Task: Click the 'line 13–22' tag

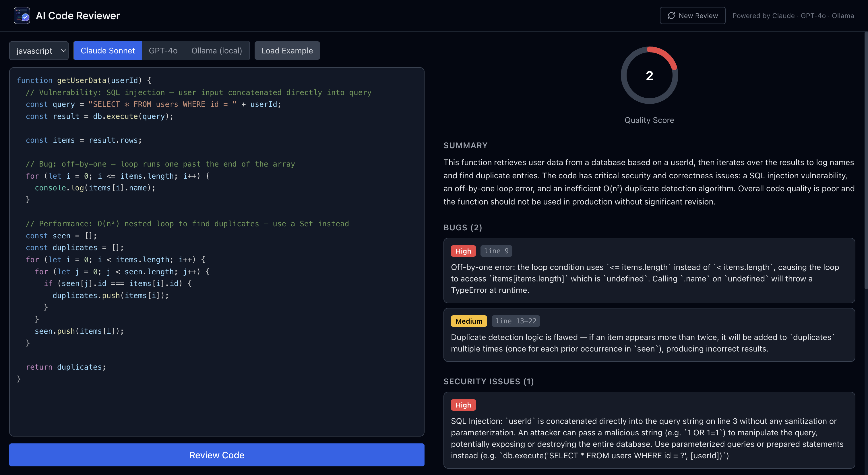Action: (x=516, y=321)
